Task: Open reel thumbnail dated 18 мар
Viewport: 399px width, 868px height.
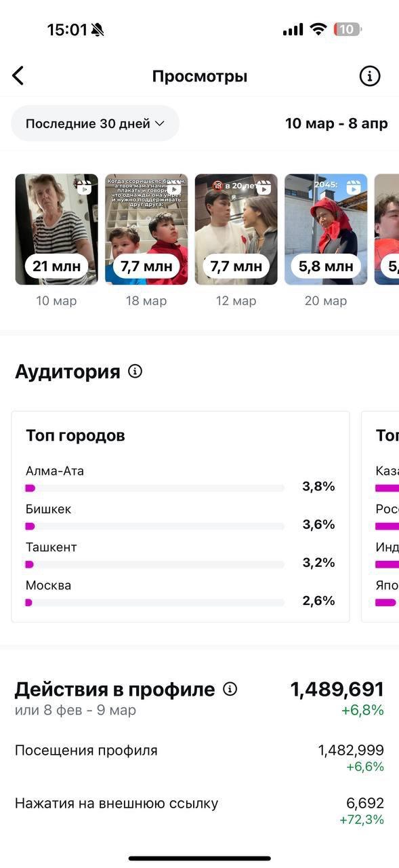Action: coord(146,229)
